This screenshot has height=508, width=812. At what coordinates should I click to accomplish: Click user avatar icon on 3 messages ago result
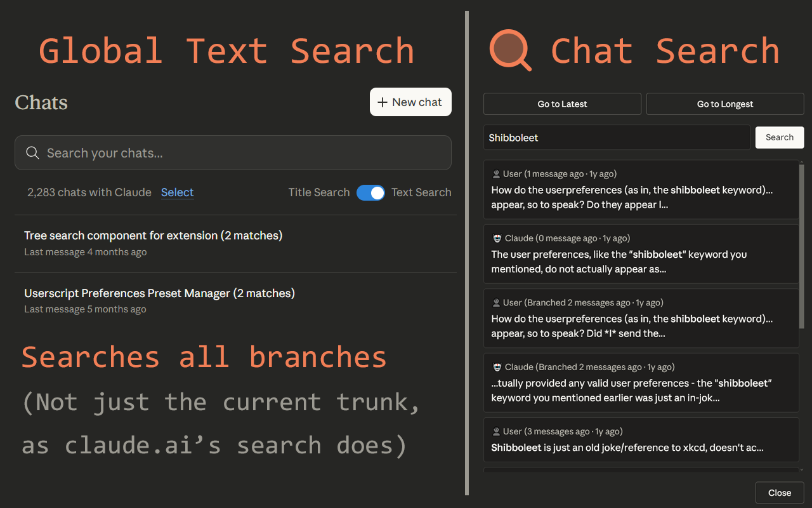pyautogui.click(x=497, y=432)
